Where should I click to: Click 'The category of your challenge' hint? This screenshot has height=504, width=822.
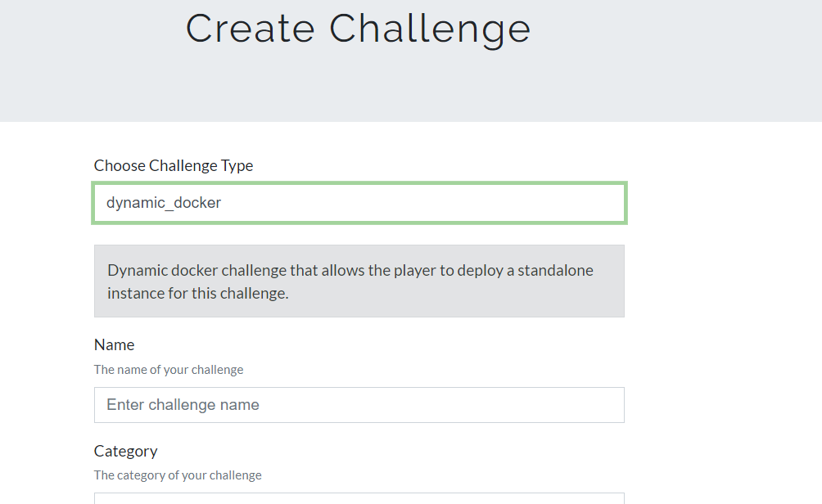(x=178, y=475)
